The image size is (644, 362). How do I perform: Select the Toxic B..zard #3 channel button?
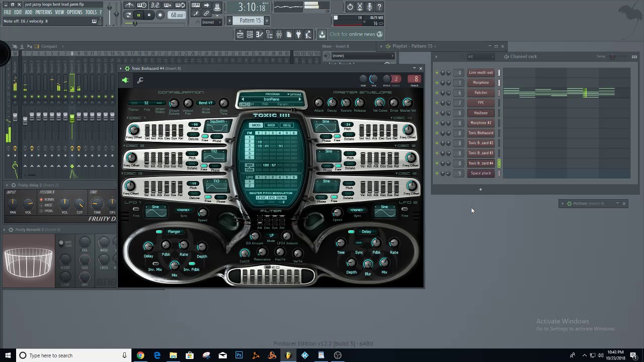(481, 153)
